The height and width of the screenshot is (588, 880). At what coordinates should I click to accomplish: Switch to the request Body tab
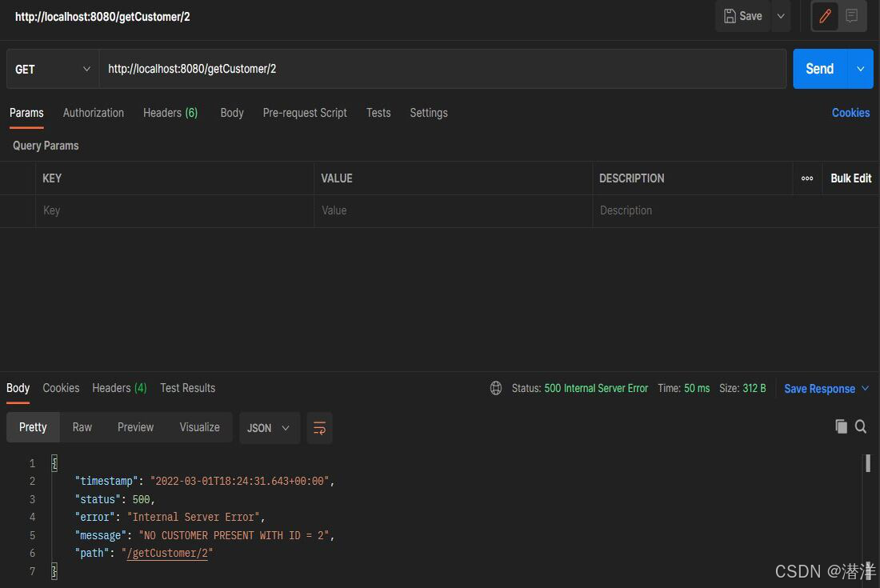pyautogui.click(x=232, y=113)
